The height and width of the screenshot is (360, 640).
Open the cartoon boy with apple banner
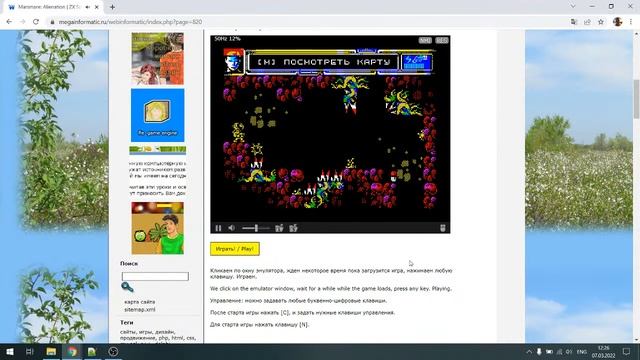click(158, 228)
